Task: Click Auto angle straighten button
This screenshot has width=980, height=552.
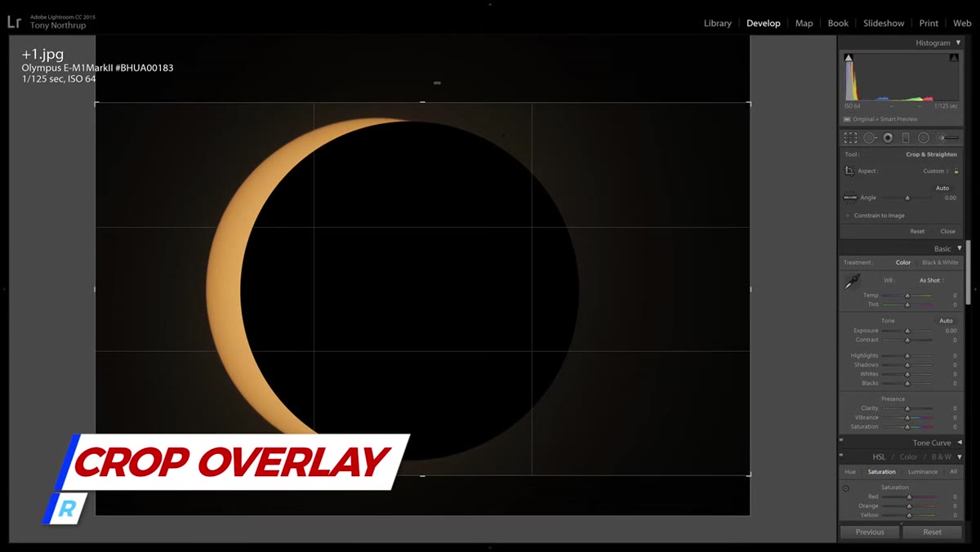Action: click(942, 188)
